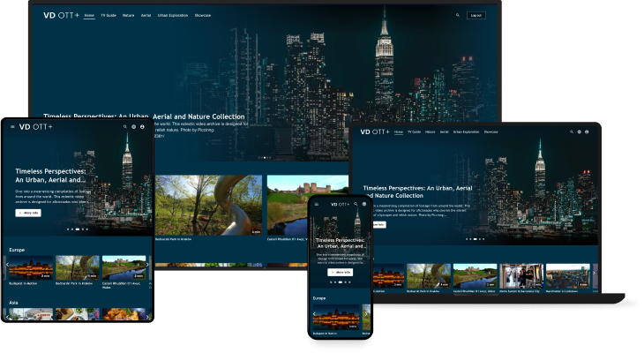Open Bednarski Park thumbnail on the laptop
This screenshot has height=353, width=644.
coord(429,275)
